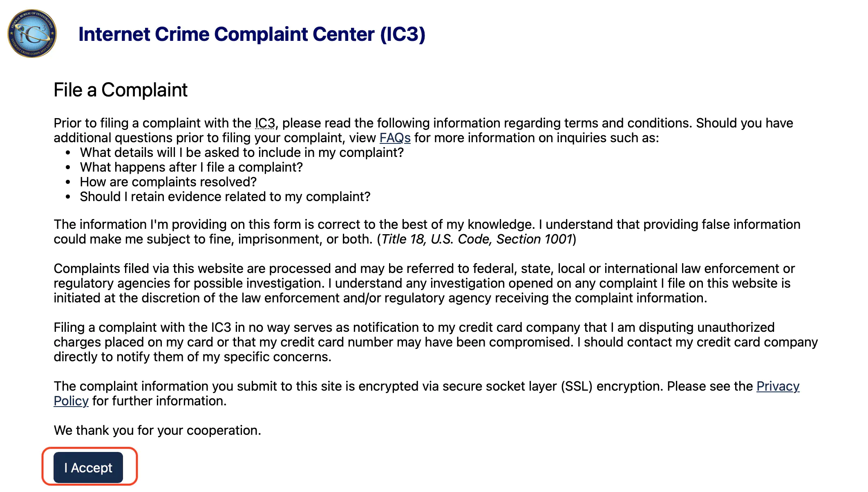Click the File a Complaint heading
Viewport: 868px width, 492px height.
point(121,90)
